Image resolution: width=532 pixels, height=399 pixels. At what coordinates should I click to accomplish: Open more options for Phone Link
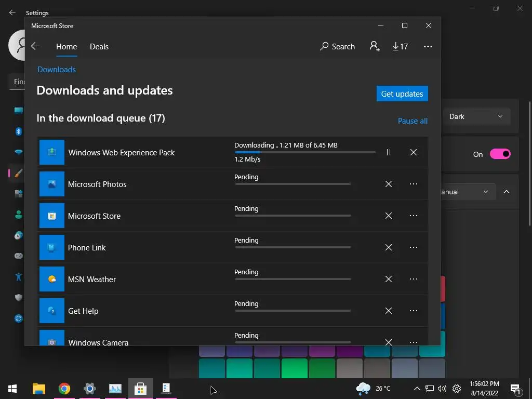tap(413, 247)
